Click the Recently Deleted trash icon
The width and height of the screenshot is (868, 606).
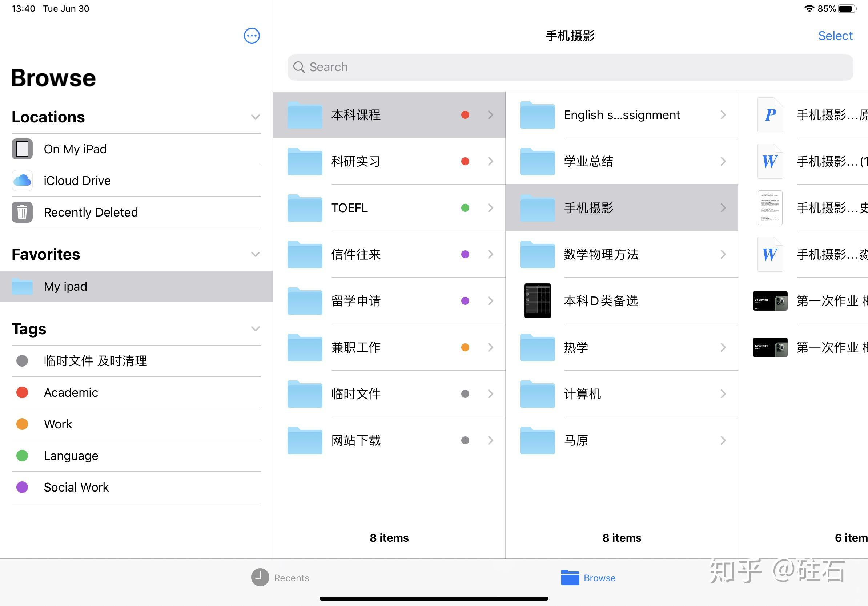click(x=23, y=212)
